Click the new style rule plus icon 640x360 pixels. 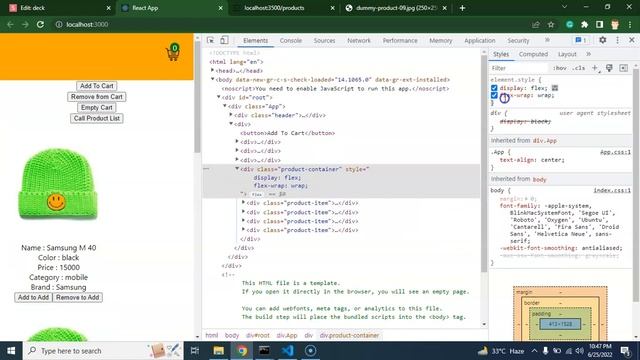[595, 68]
